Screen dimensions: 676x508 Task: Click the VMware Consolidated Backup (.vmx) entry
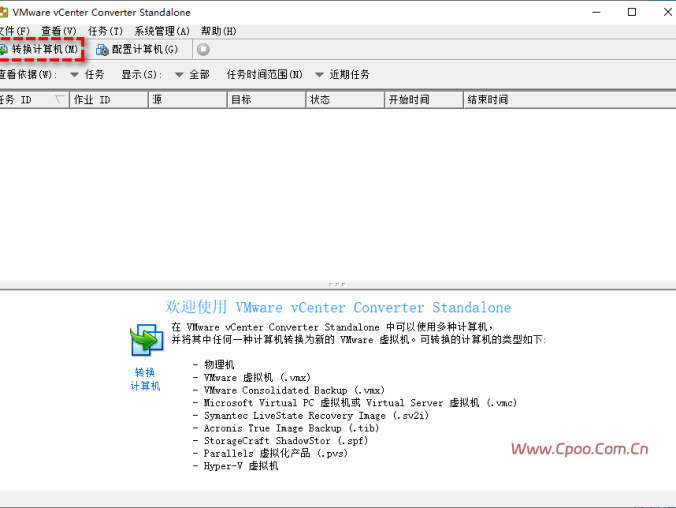pyautogui.click(x=294, y=390)
